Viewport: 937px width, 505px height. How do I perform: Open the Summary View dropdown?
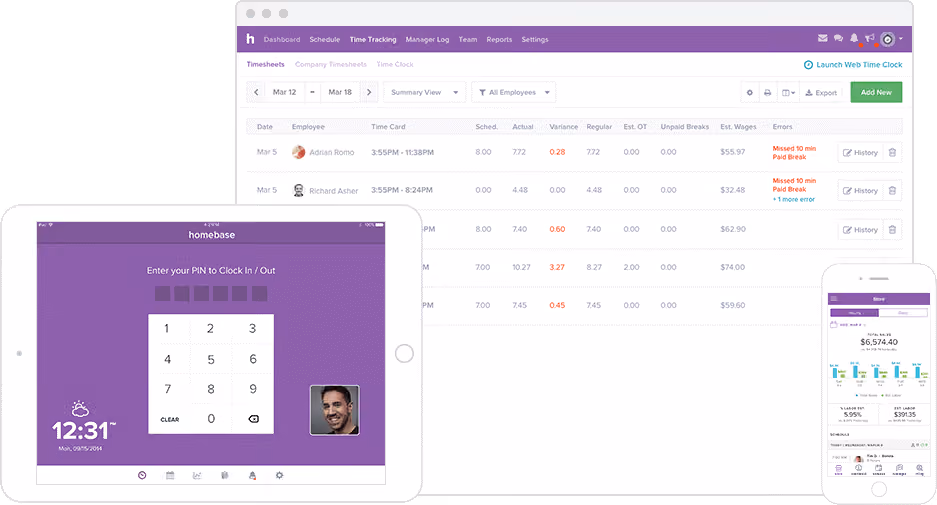click(424, 92)
